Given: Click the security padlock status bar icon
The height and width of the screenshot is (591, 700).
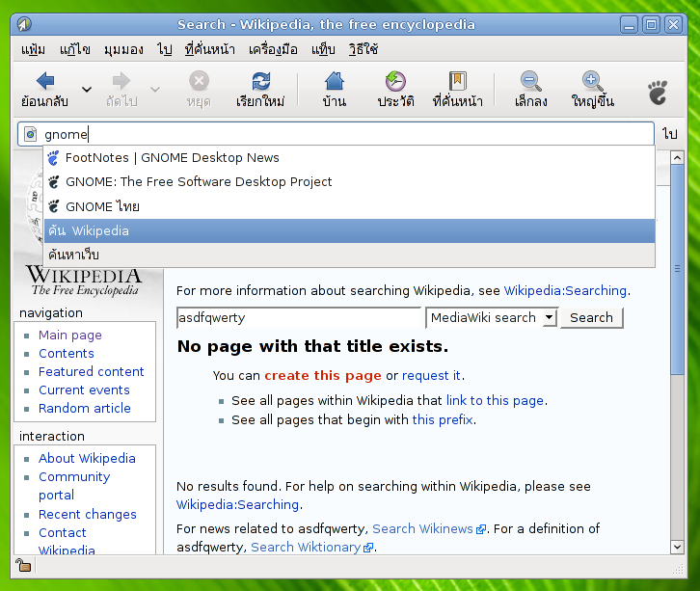Looking at the screenshot, I should click(x=23, y=565).
